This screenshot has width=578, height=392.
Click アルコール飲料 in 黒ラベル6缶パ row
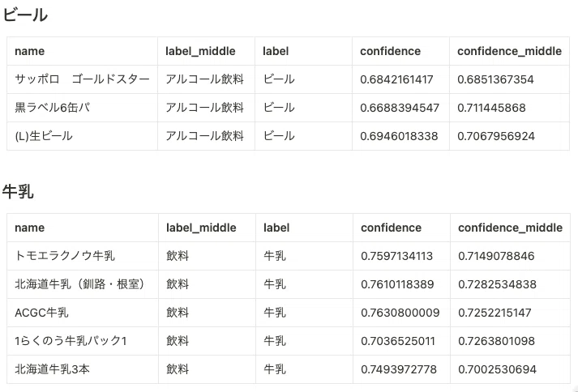point(204,108)
